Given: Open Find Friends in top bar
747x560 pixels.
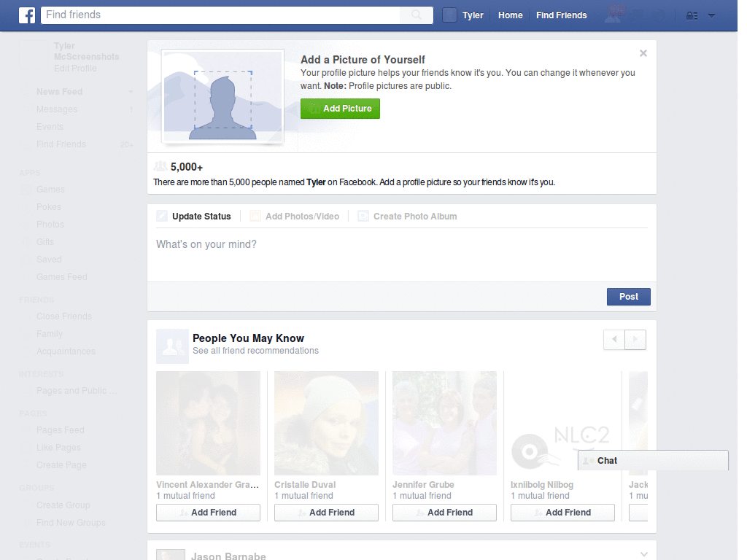Looking at the screenshot, I should click(x=561, y=15).
